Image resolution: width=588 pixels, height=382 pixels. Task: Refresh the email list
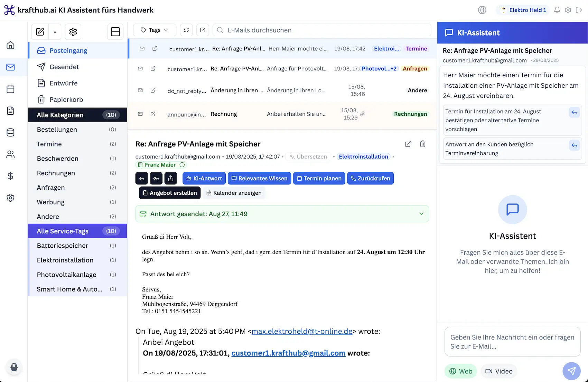[186, 30]
